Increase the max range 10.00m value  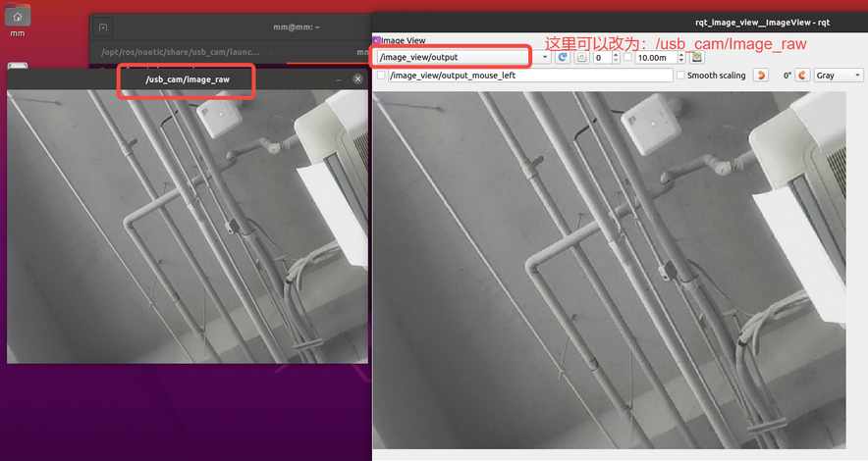681,54
